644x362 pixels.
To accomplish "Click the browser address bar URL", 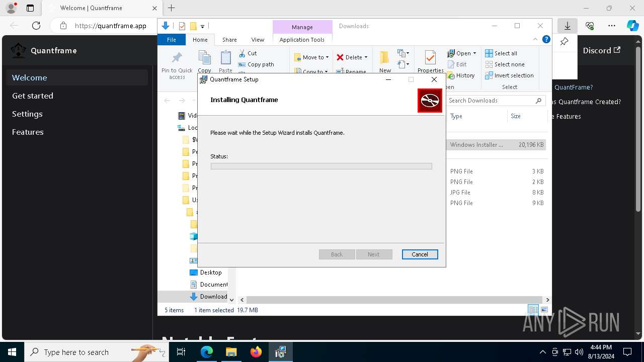I will tap(111, 26).
